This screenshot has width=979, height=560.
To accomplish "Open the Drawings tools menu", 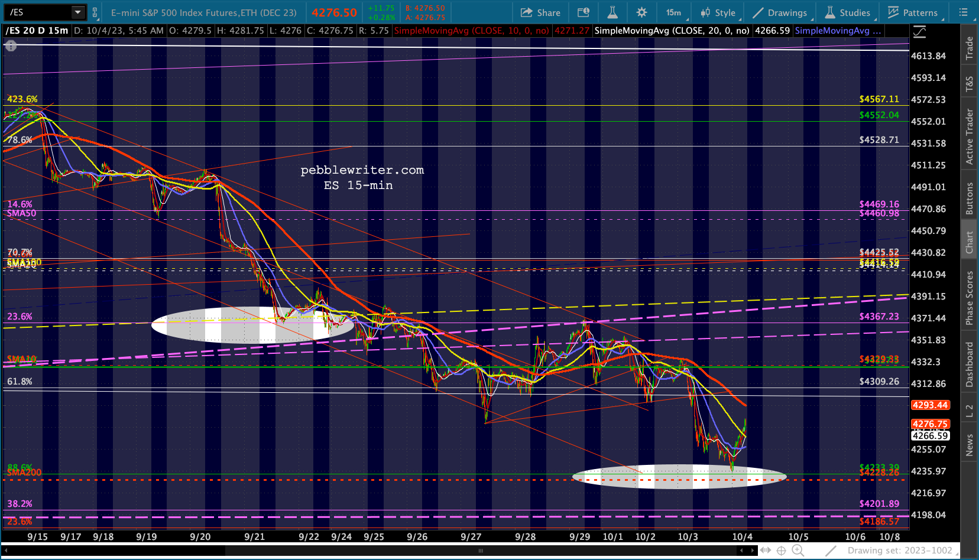I will [780, 12].
